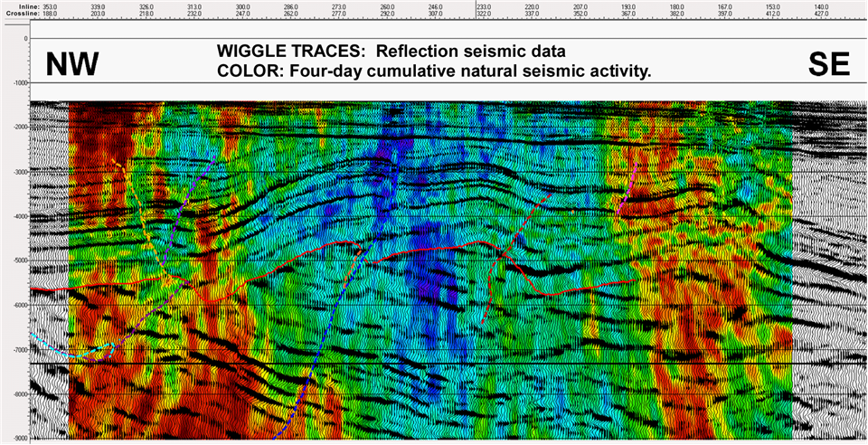Click the 0 depth axis label
868x445 pixels.
(x=25, y=39)
